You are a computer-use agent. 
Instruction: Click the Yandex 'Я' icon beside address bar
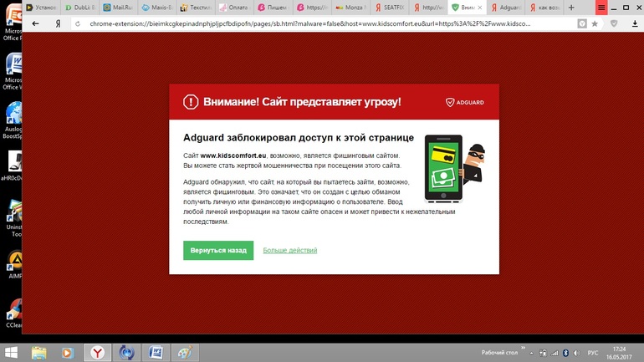58,24
